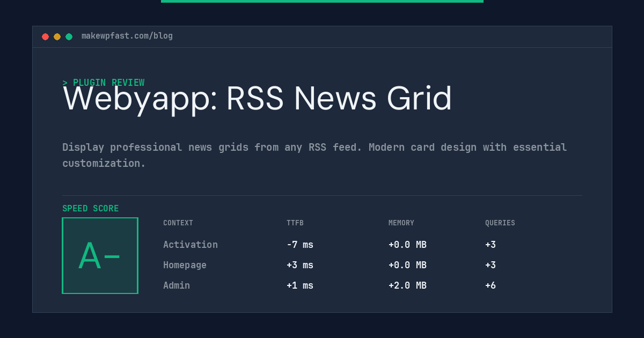This screenshot has height=338, width=644.
Task: Click the Admin memory value '+2.0 MB'
Action: point(408,285)
